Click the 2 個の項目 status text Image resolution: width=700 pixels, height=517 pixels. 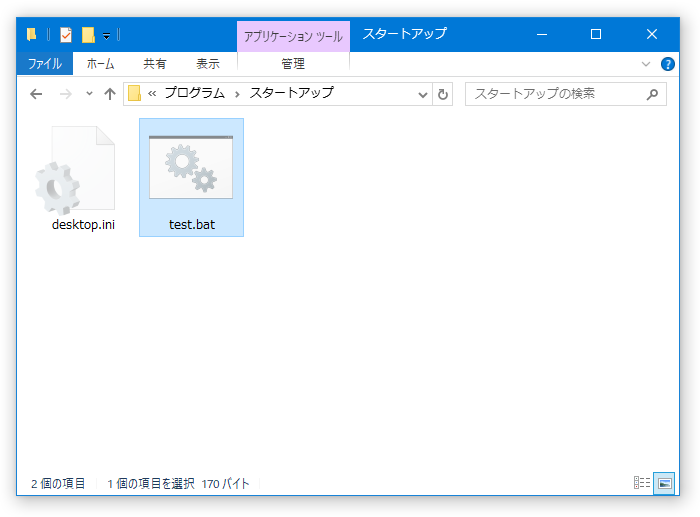coord(58,484)
